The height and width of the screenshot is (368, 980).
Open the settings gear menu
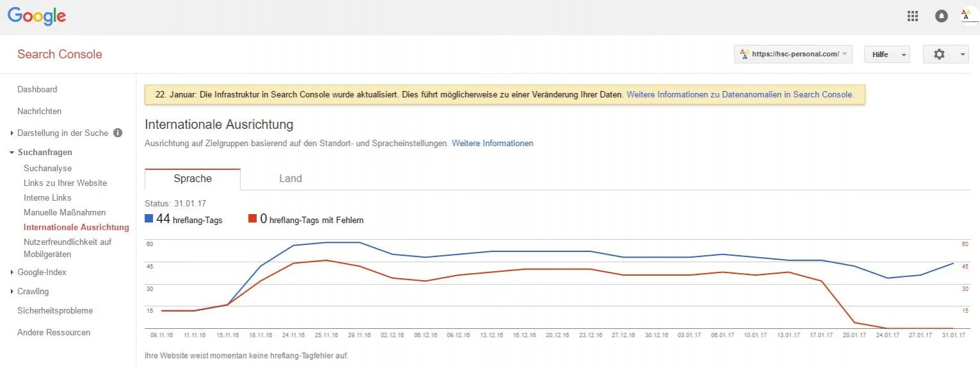945,54
